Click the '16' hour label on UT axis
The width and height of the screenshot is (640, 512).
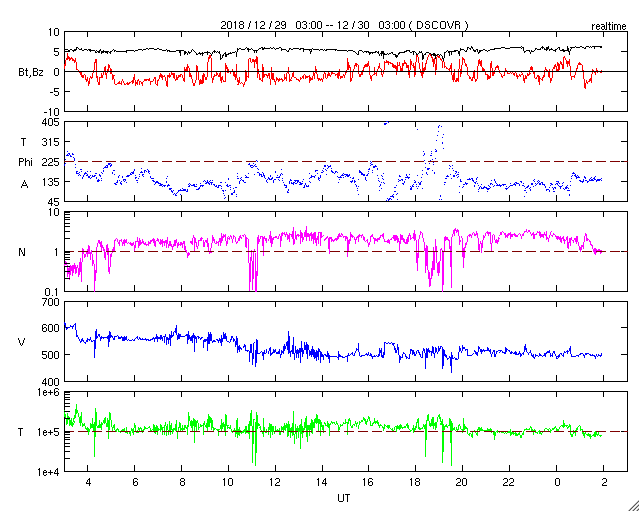[369, 483]
